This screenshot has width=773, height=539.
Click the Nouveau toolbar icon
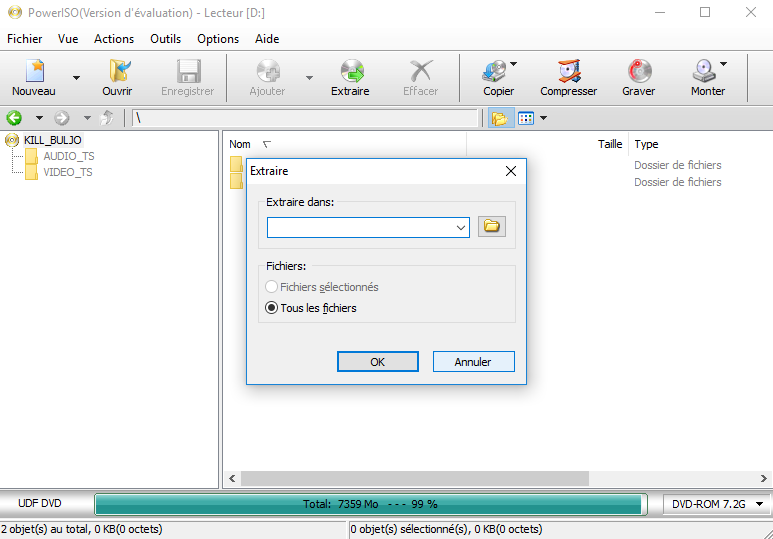click(x=34, y=72)
